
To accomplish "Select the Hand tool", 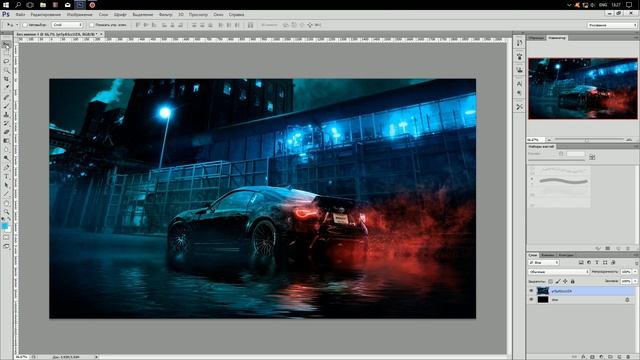I will click(x=6, y=203).
